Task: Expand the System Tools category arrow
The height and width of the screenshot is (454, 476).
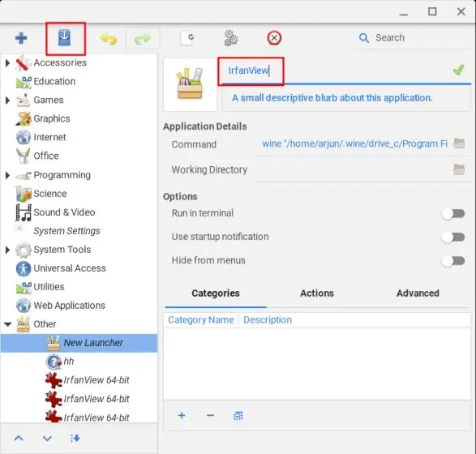Action: tap(7, 250)
